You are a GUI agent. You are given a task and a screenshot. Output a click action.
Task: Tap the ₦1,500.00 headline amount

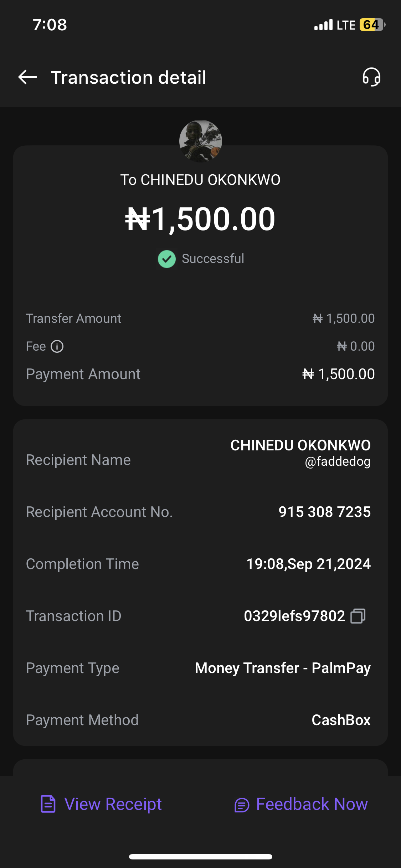pos(200,219)
